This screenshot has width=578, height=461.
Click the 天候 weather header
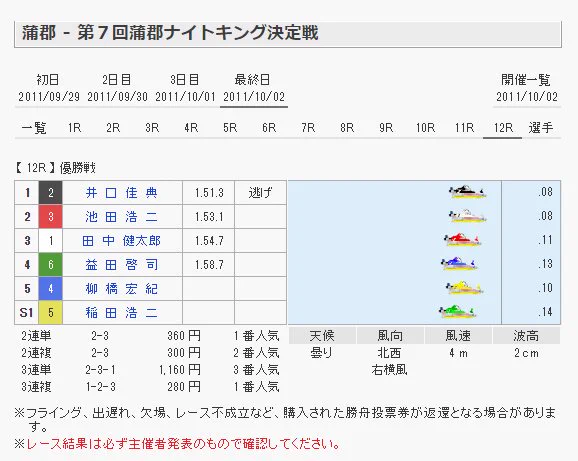pyautogui.click(x=322, y=336)
